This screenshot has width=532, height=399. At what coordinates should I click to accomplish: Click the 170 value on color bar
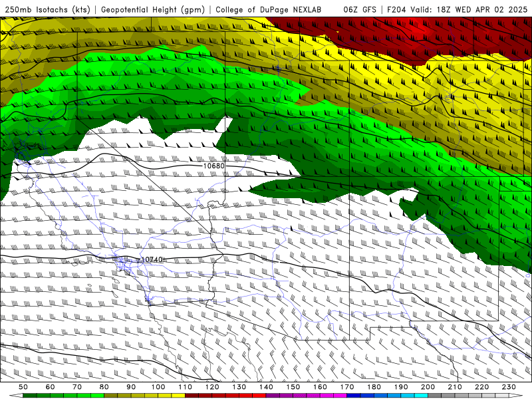point(347,387)
